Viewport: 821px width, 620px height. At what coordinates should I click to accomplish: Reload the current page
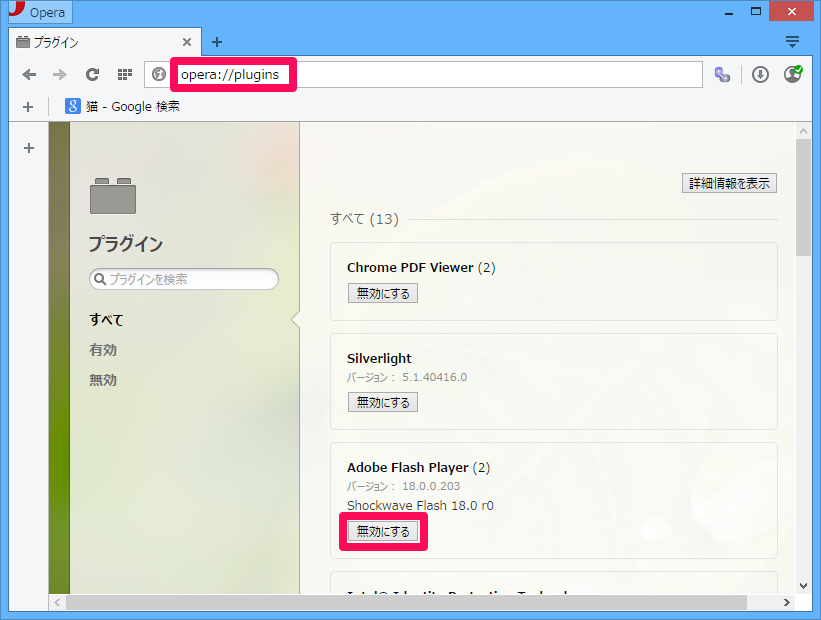coord(92,75)
